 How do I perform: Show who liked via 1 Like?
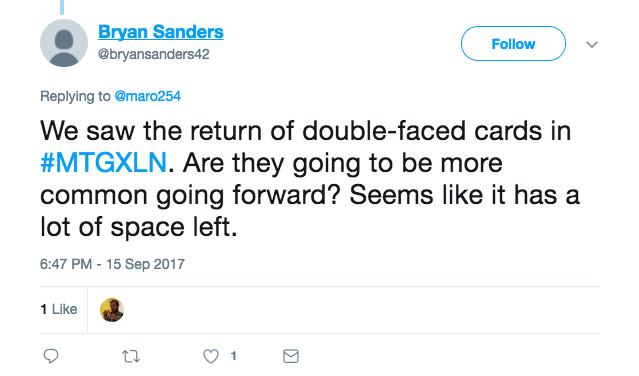point(59,309)
